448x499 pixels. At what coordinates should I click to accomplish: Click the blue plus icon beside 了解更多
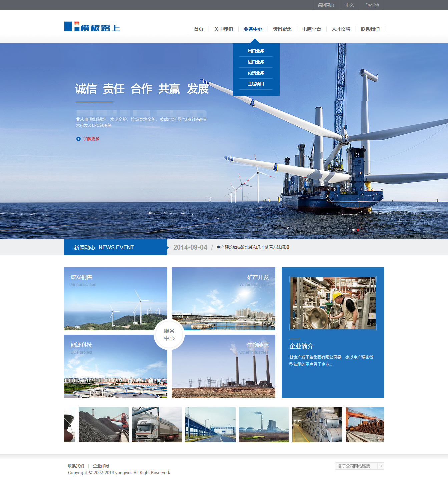tap(78, 139)
